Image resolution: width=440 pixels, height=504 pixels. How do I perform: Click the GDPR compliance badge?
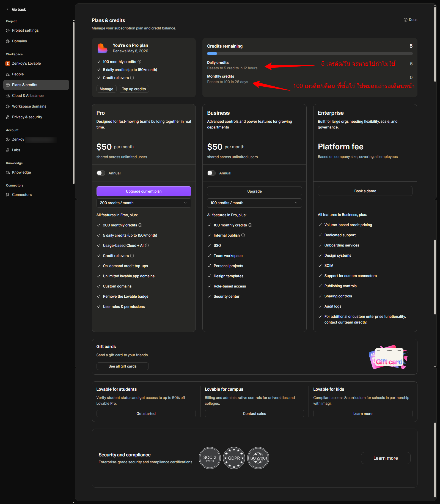(234, 458)
